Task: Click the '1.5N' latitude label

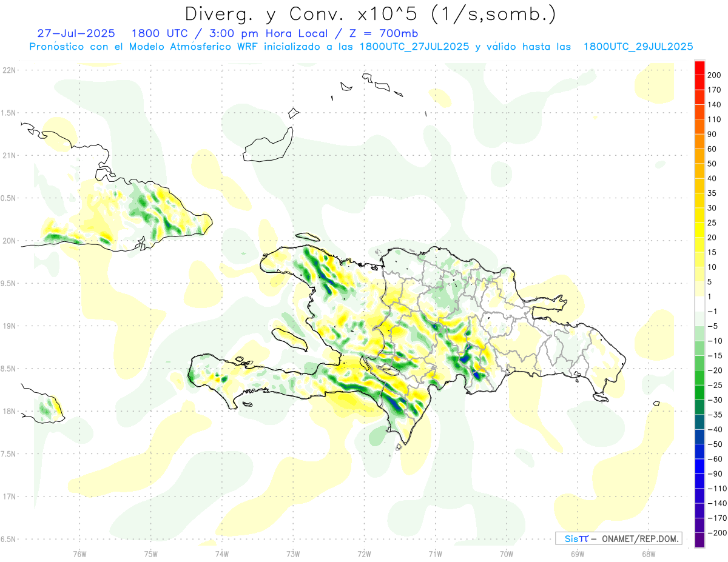Action: tap(8, 113)
